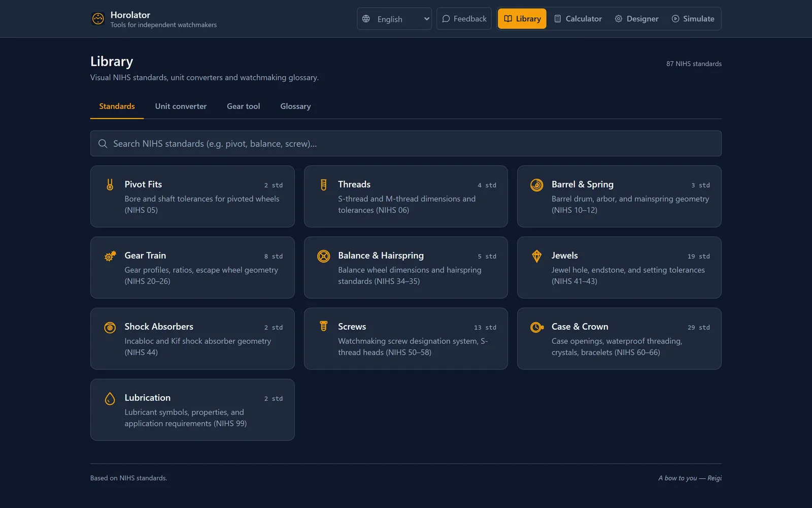812x508 pixels.
Task: Click the '8 std' badge on Gear Train
Action: (273, 256)
